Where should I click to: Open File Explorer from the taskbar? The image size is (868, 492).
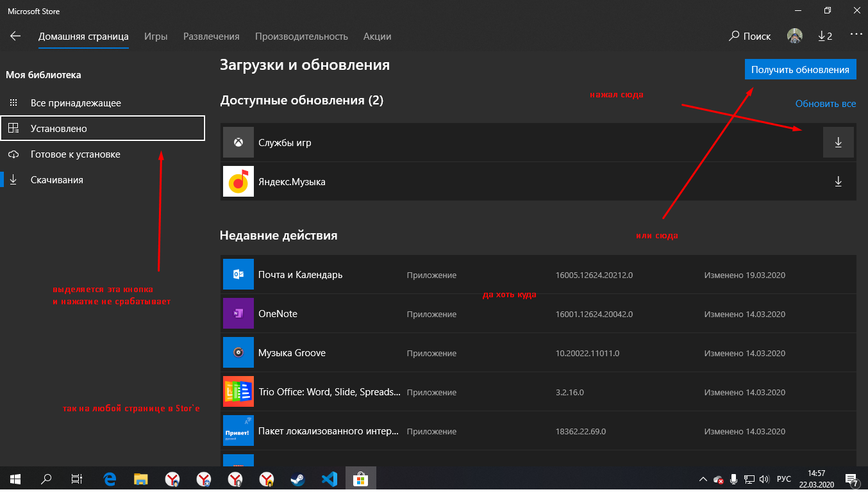tap(141, 479)
